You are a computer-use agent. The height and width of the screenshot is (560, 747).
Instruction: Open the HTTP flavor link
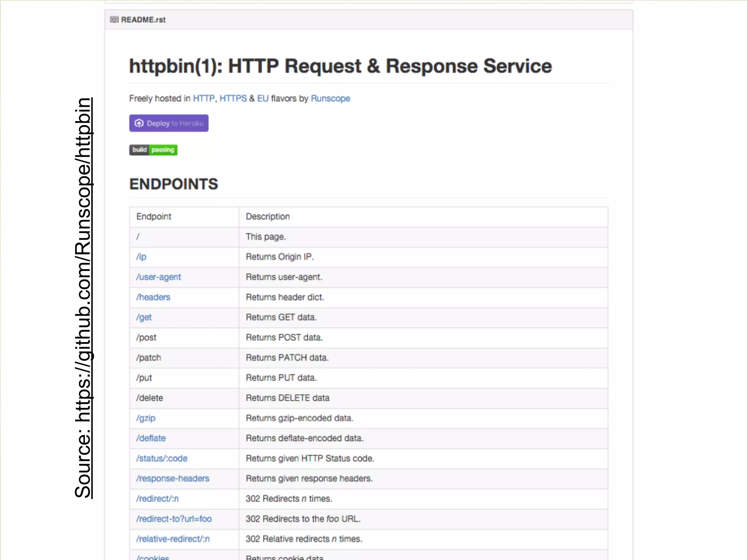tap(204, 98)
